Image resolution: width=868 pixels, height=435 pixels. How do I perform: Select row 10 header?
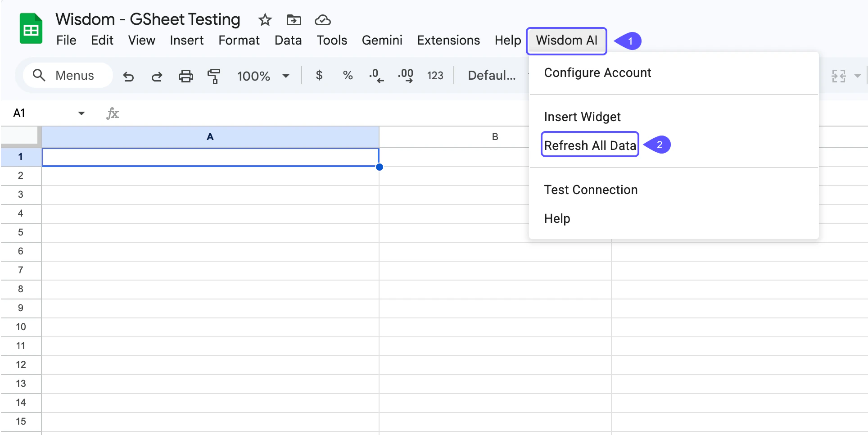(21, 327)
